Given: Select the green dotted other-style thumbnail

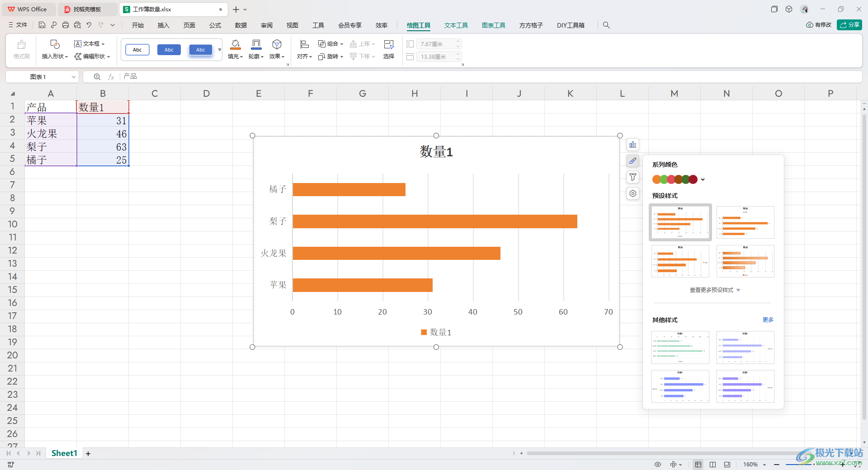Looking at the screenshot, I should click(x=680, y=348).
